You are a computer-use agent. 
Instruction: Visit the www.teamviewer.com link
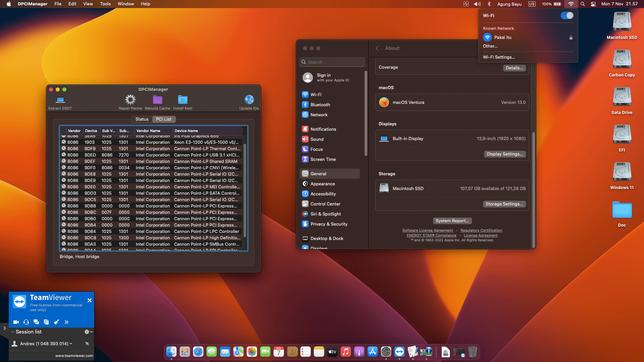coord(74,356)
